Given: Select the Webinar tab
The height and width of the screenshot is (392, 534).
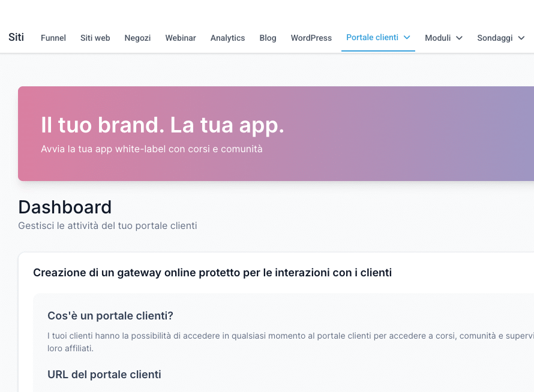Looking at the screenshot, I should [x=181, y=38].
